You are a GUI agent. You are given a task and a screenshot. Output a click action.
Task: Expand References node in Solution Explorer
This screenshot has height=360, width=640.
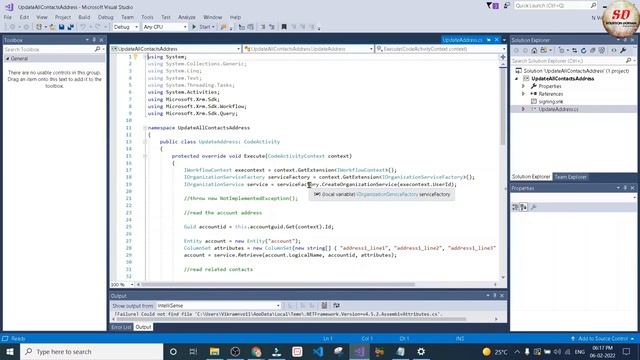coord(524,94)
